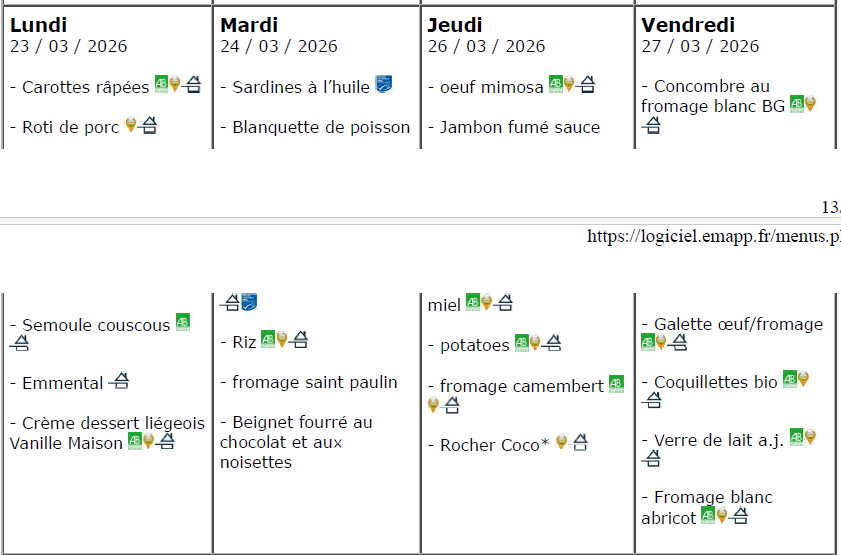Click the Beignet fourré au chocolat entry
This screenshot has width=841, height=555.
296,442
